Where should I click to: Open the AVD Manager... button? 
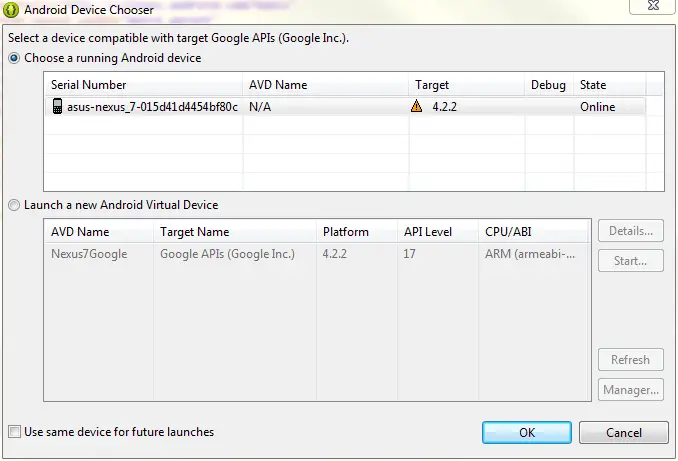coord(630,390)
